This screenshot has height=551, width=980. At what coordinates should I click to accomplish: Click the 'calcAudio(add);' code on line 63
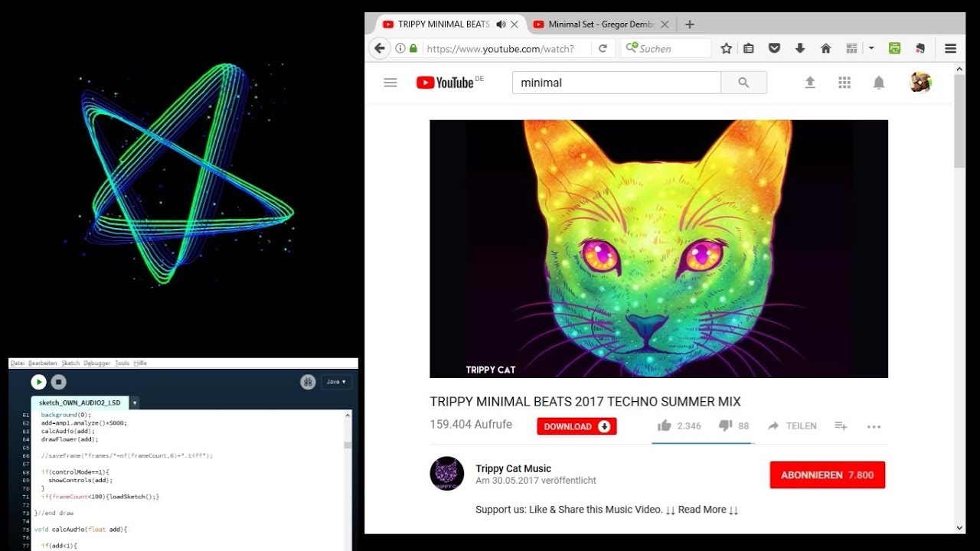[x=67, y=431]
